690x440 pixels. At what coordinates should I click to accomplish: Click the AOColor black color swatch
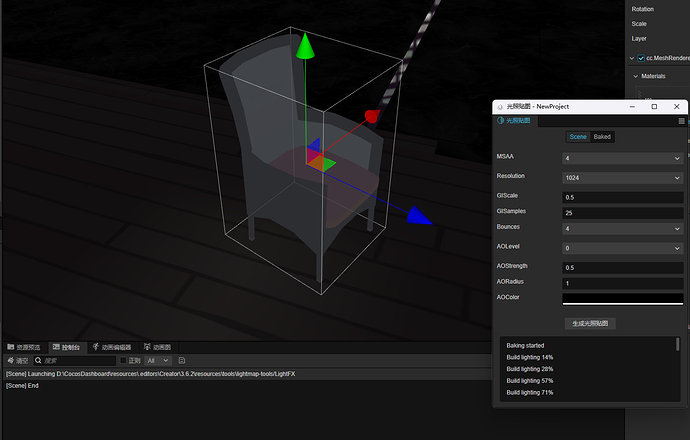tap(623, 299)
